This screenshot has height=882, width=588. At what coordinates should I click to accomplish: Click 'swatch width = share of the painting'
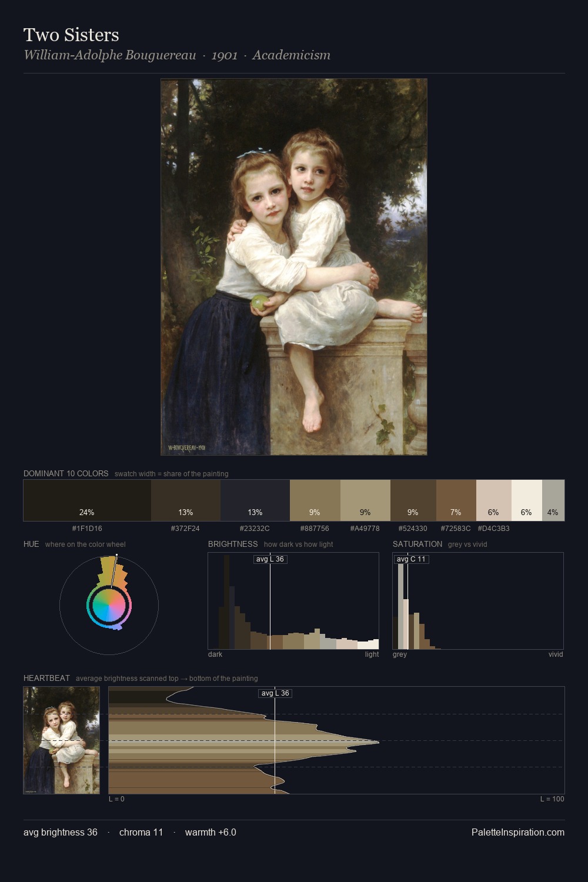[x=172, y=474]
